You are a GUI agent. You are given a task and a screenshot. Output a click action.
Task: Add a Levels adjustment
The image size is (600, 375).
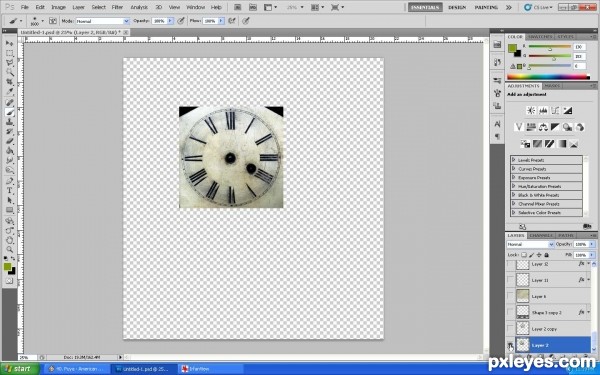tap(543, 111)
